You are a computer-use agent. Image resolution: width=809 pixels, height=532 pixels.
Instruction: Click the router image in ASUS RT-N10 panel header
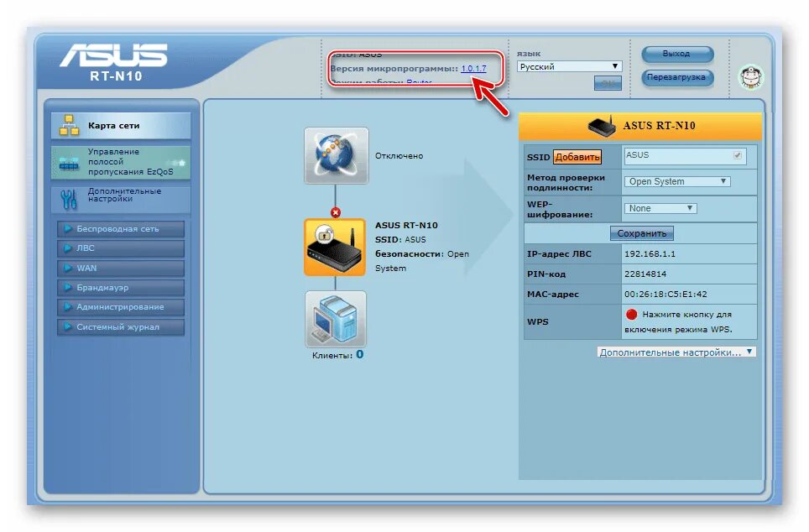coord(601,126)
